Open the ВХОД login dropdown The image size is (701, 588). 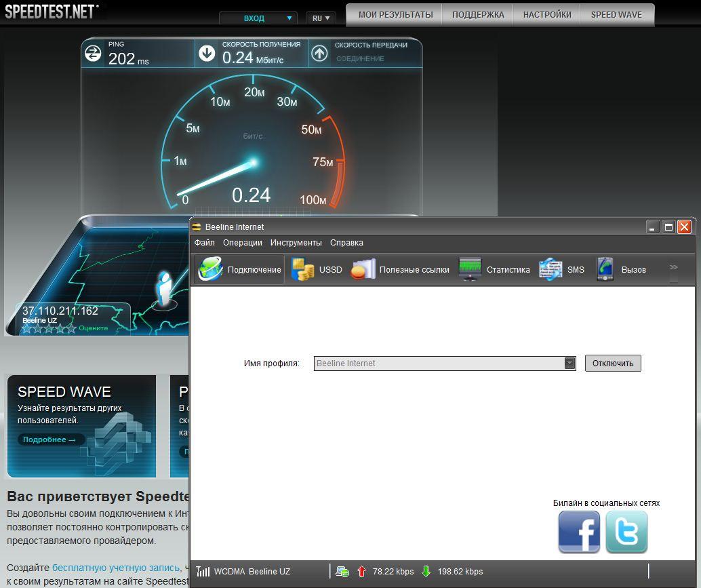pos(258,18)
